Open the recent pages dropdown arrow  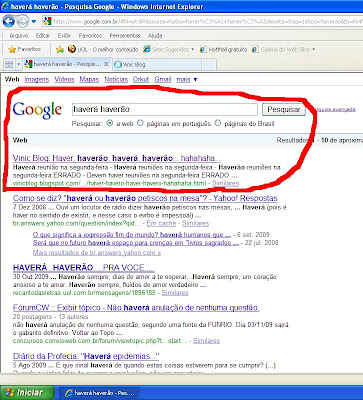coord(34,22)
